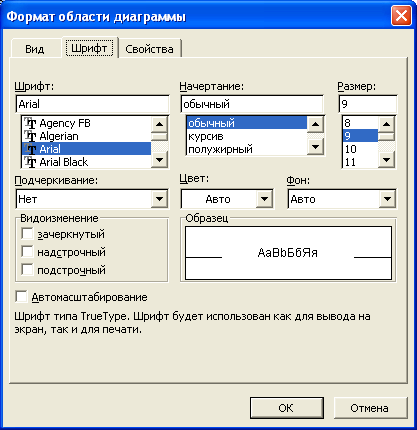417x430 pixels.
Task: Select Agency FB in the font list
Action: coord(86,123)
